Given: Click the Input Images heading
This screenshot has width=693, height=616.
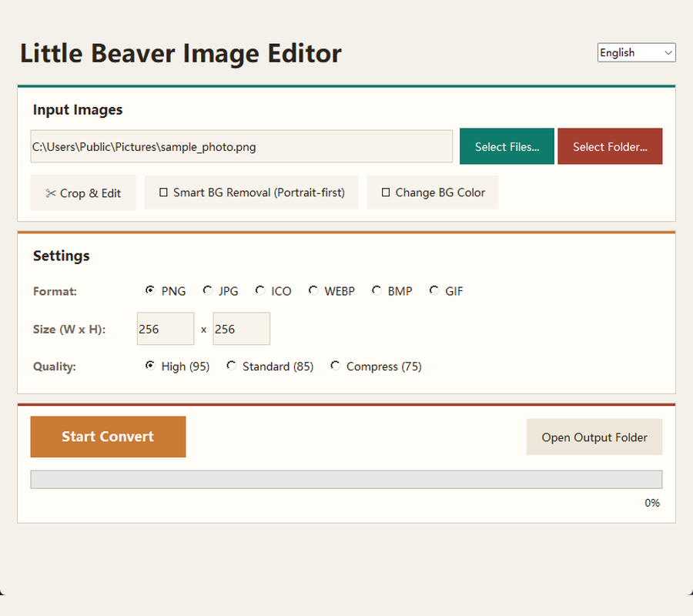Looking at the screenshot, I should coord(78,109).
